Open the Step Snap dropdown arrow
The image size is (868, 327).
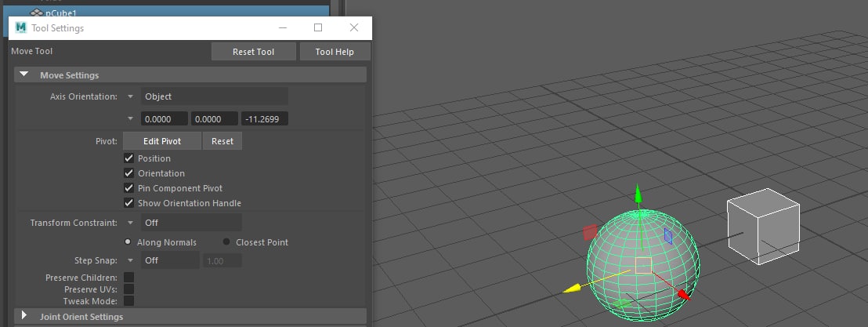(x=130, y=260)
